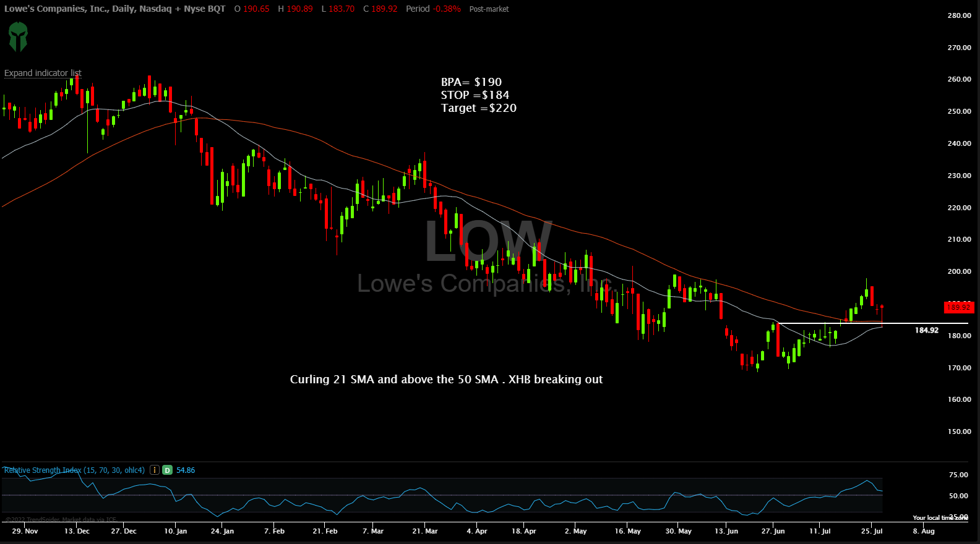Click the 170.00 price axis label

point(959,368)
